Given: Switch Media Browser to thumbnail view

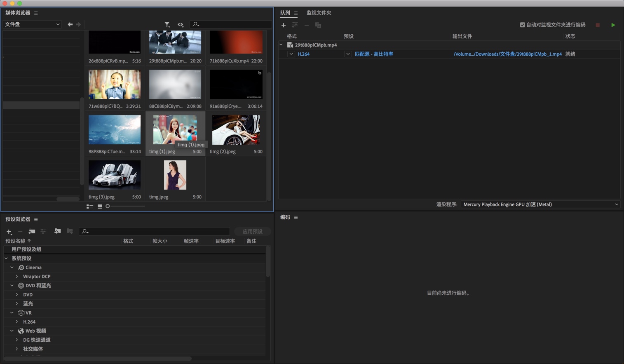Looking at the screenshot, I should [99, 206].
